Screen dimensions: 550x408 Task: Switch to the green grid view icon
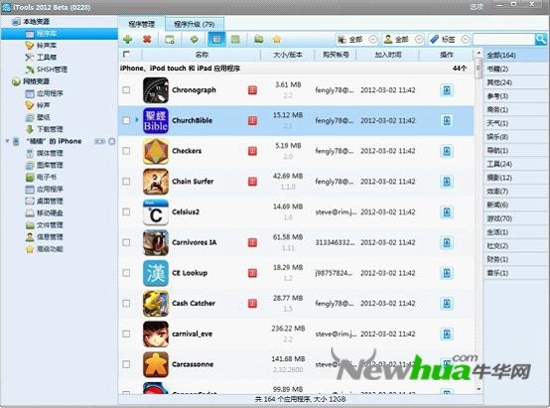(235, 39)
